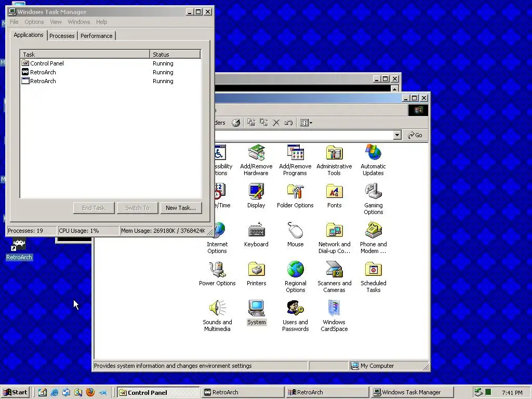Click the Move To toolbar icon

tap(251, 123)
